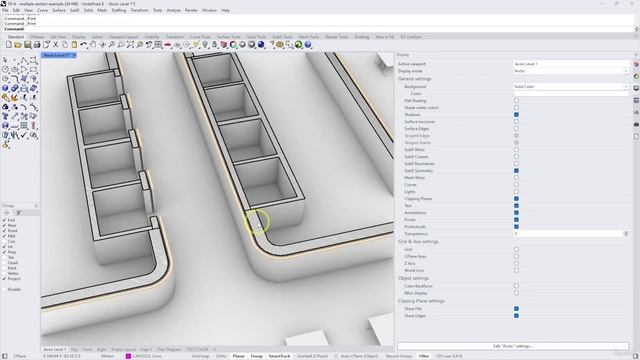Click the Hide objects lightbulb icon
Screen dimensions: 640x360
[205, 44]
